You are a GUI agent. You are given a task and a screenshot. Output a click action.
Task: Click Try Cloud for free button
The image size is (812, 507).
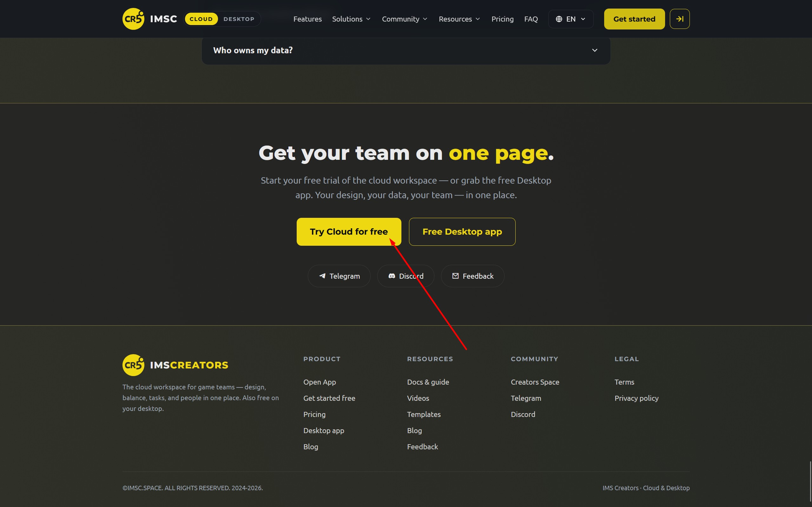pos(349,232)
